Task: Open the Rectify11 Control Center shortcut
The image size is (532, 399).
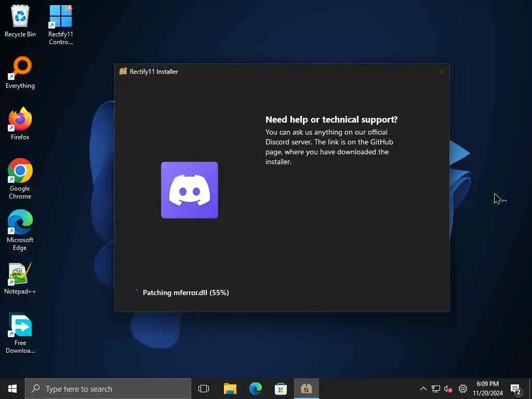Action: pyautogui.click(x=60, y=24)
